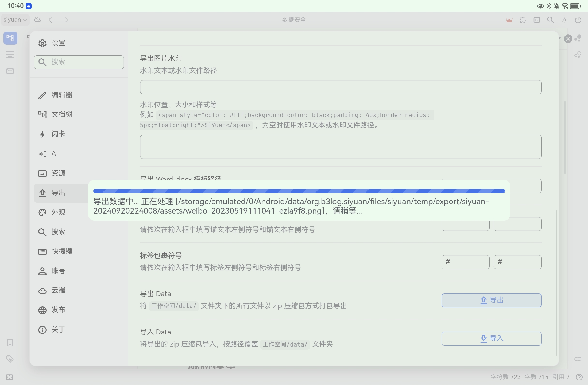Open the bookmarks panel
588x385 pixels.
10,342
